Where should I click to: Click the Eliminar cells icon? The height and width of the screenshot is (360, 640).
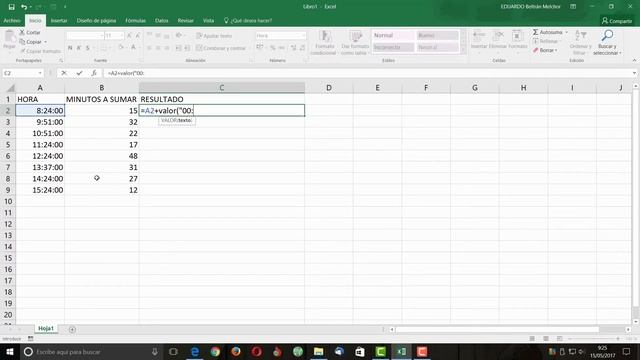pos(498,40)
